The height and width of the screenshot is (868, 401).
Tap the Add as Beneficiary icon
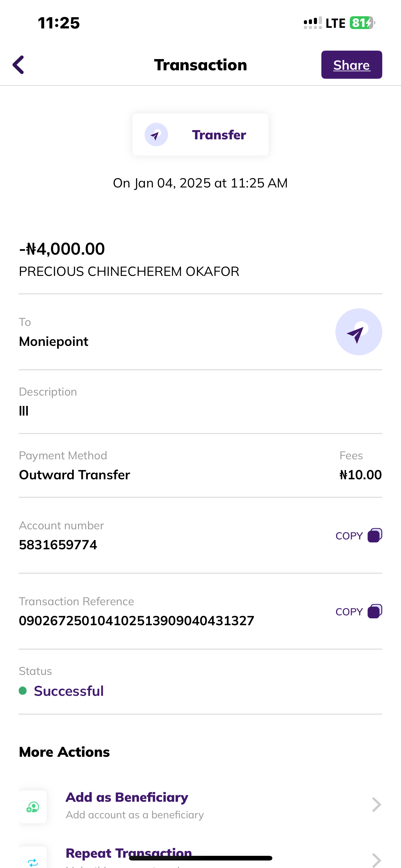click(33, 807)
